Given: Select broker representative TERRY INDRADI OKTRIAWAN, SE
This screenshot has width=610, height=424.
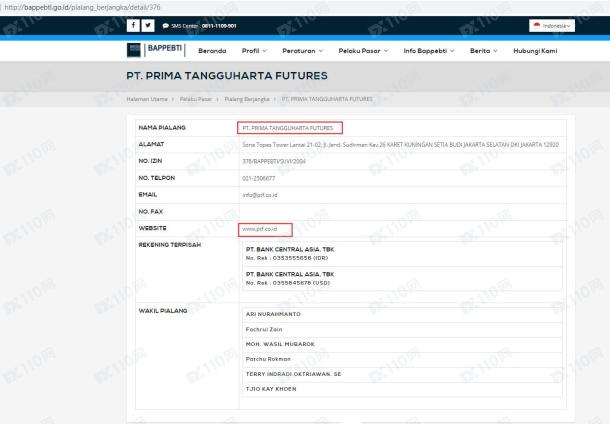Looking at the screenshot, I should tap(293, 374).
